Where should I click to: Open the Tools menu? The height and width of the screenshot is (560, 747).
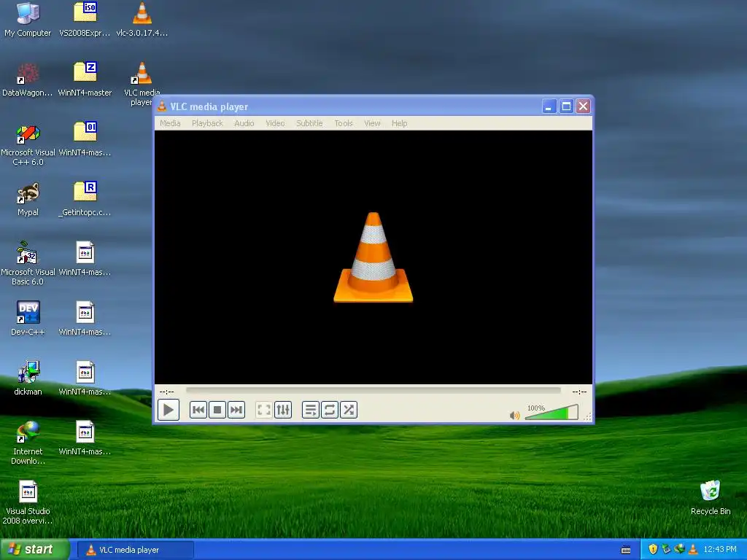pyautogui.click(x=344, y=122)
